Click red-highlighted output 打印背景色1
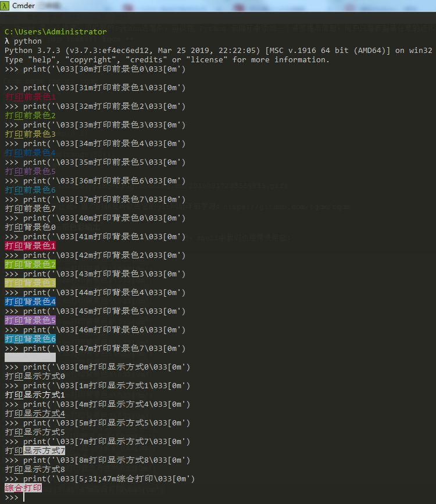 coord(30,246)
